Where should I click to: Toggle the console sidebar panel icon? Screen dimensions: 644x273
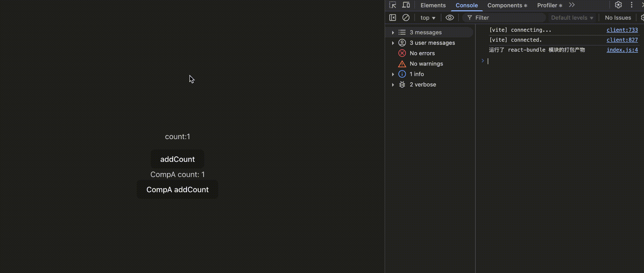[392, 18]
